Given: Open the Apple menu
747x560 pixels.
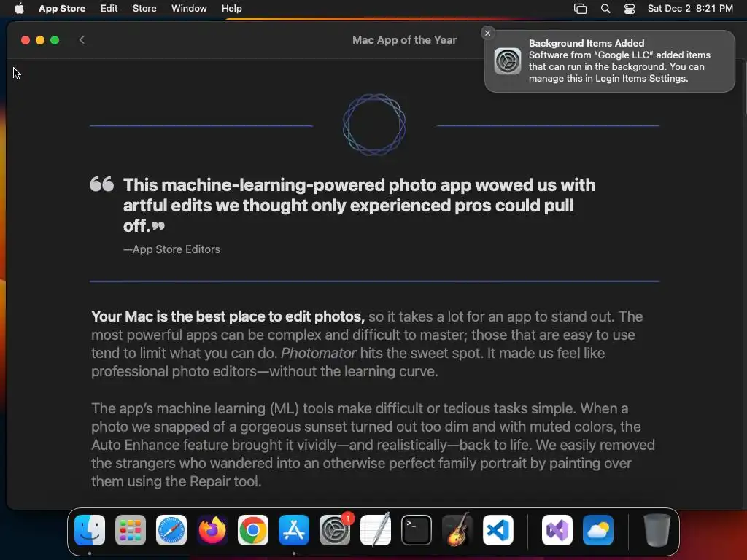Looking at the screenshot, I should click(x=19, y=9).
